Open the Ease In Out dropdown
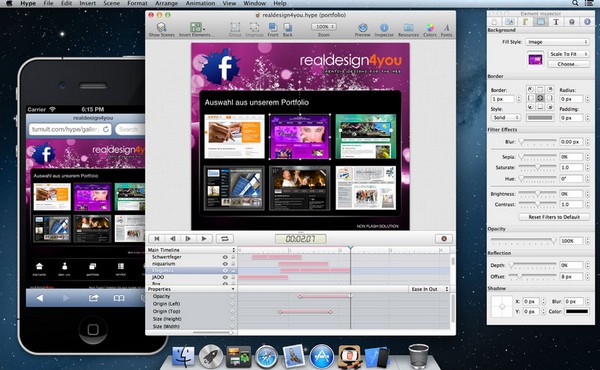The height and width of the screenshot is (370, 600). coord(429,289)
